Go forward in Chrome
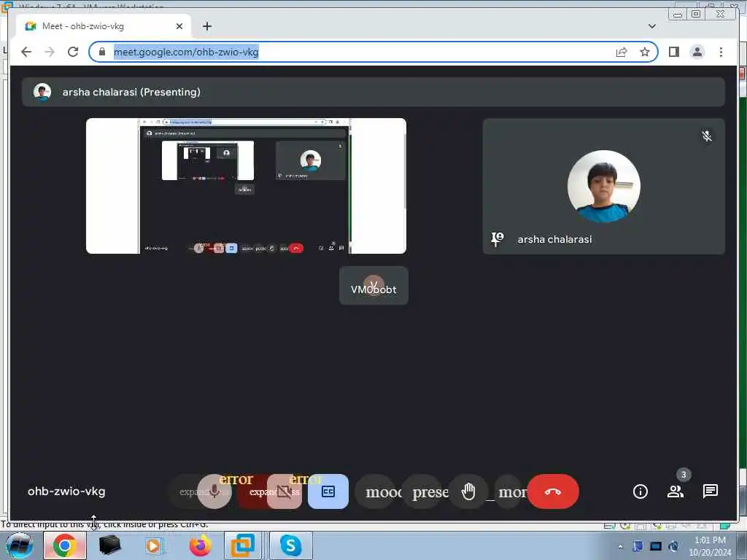 [x=50, y=52]
